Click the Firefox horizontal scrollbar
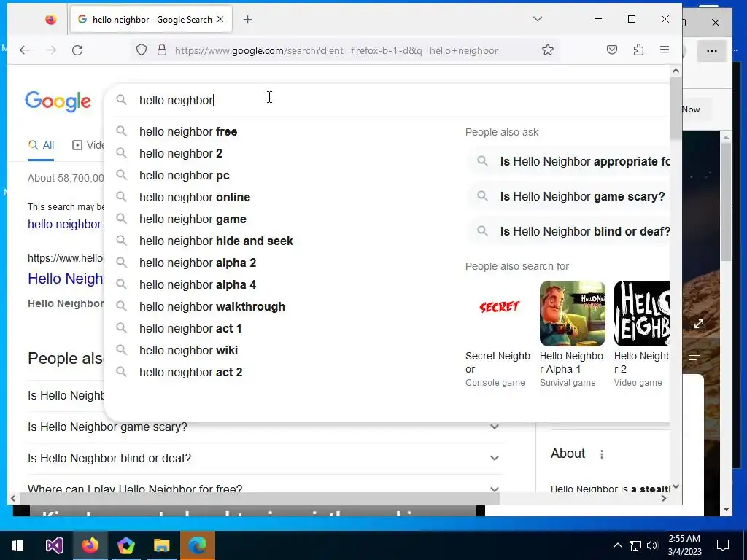 tap(259, 498)
